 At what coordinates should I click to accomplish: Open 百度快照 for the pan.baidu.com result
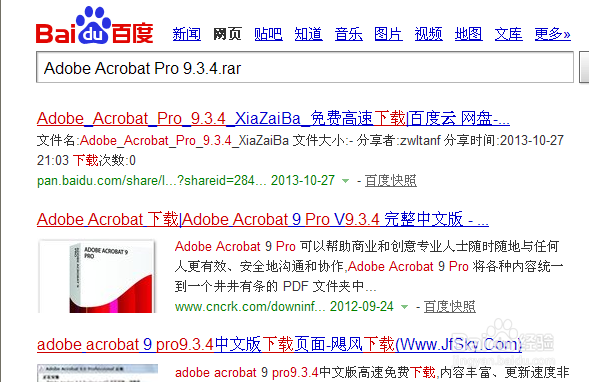[391, 181]
